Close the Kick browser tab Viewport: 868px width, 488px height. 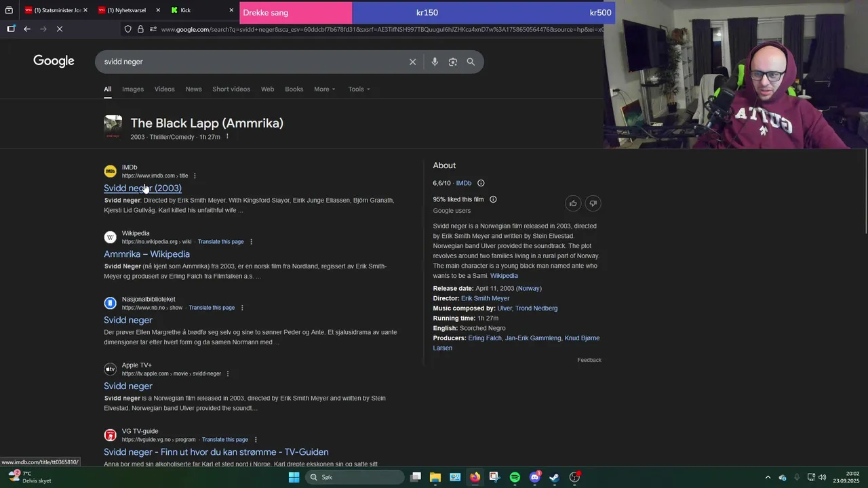tap(231, 10)
